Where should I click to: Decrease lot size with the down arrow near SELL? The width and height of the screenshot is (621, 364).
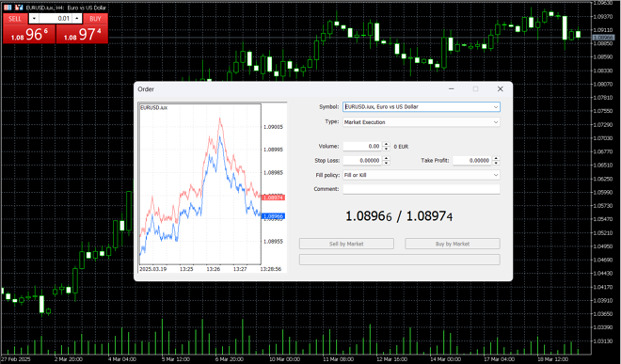click(x=34, y=19)
